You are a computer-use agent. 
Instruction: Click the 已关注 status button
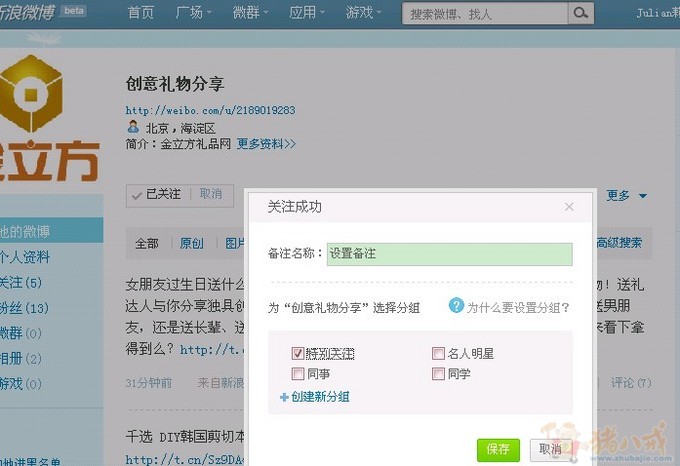tap(157, 194)
